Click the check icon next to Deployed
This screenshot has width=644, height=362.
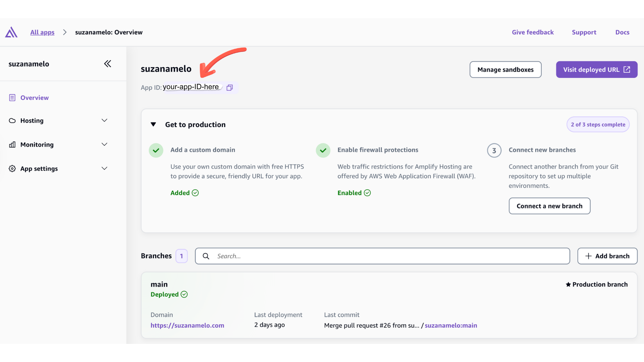184,294
